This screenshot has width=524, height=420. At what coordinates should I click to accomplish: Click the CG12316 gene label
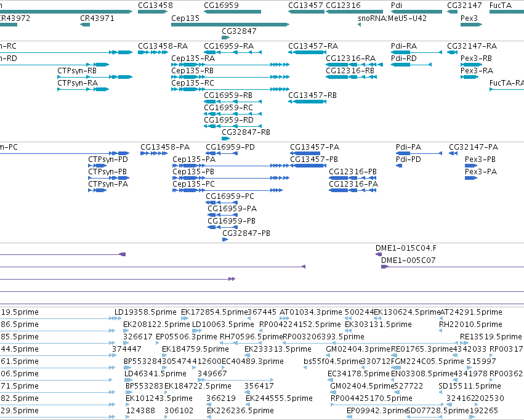(343, 6)
